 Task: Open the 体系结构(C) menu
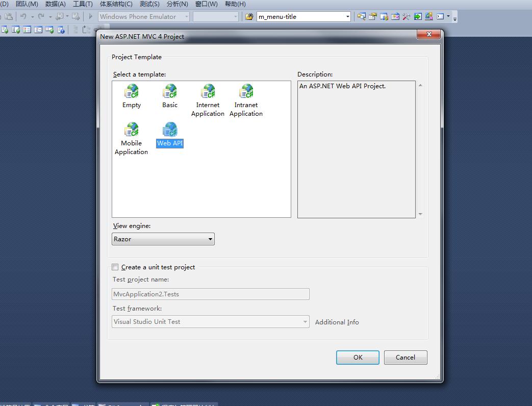[116, 4]
